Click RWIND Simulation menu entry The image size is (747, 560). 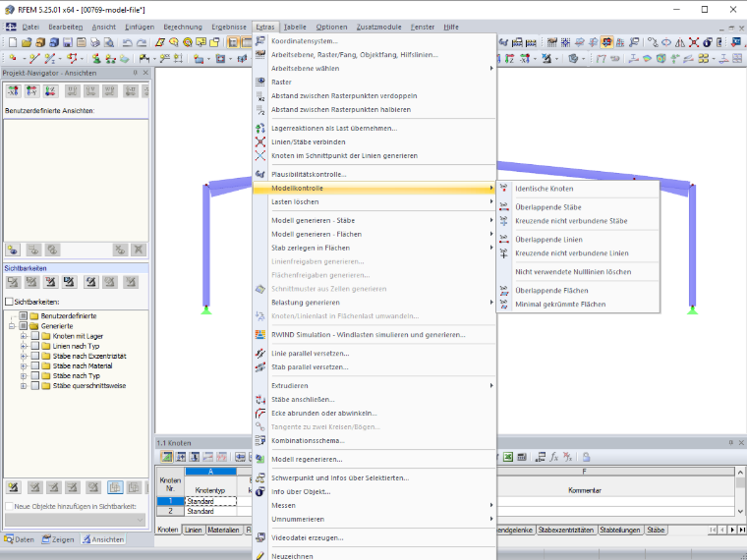(374, 335)
